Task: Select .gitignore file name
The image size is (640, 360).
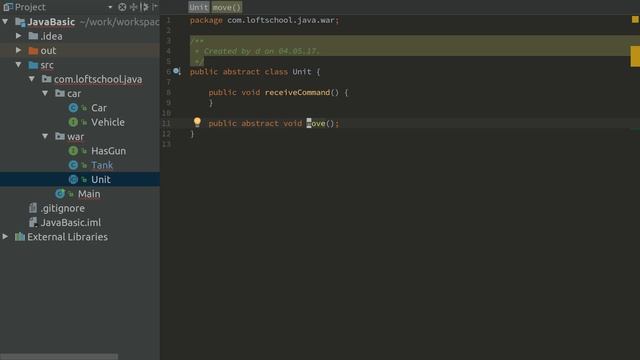Action: tap(62, 208)
